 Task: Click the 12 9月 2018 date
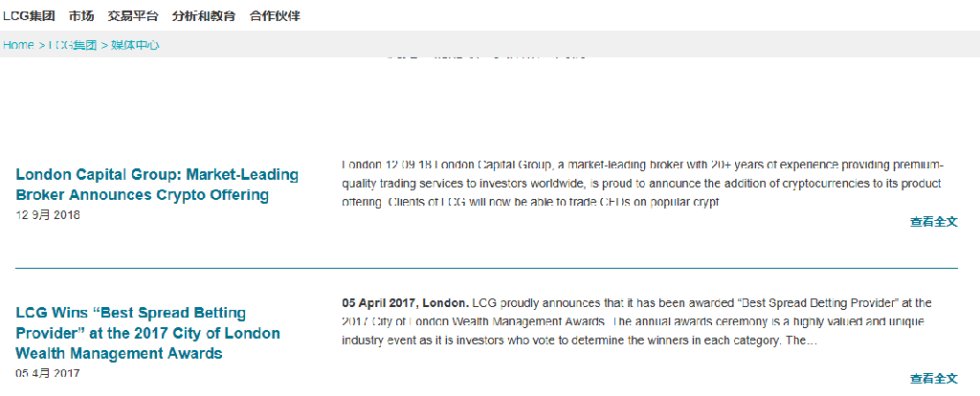pyautogui.click(x=48, y=215)
